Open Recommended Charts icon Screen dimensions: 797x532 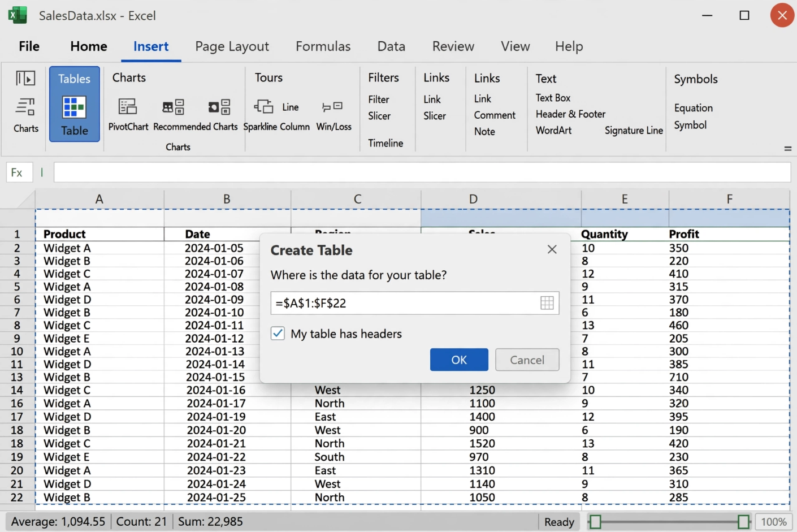pyautogui.click(x=173, y=107)
